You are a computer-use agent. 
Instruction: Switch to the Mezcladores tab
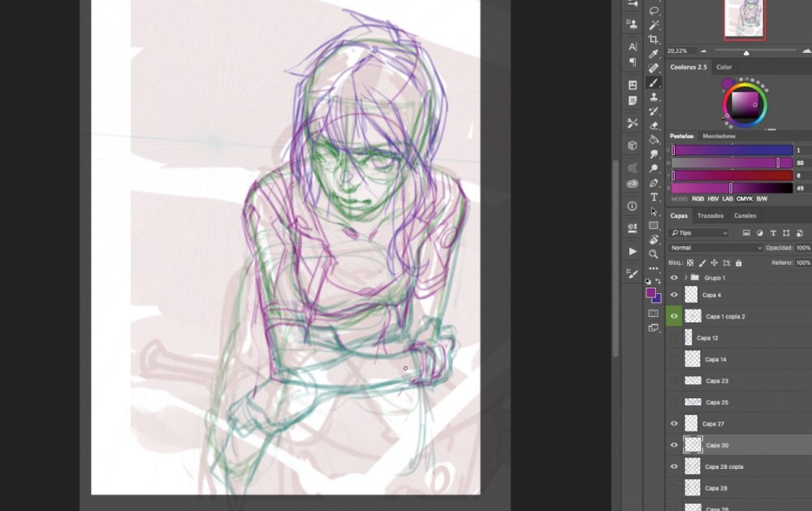pyautogui.click(x=719, y=136)
